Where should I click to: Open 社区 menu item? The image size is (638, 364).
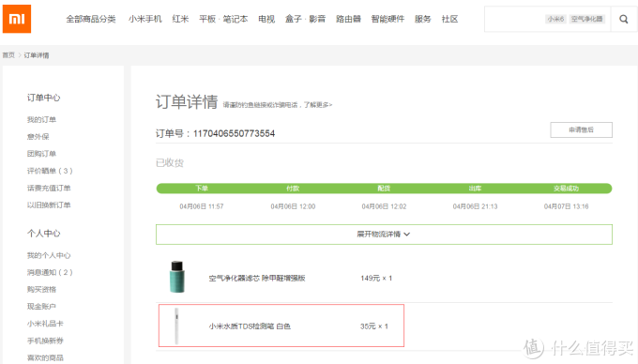[x=449, y=19]
